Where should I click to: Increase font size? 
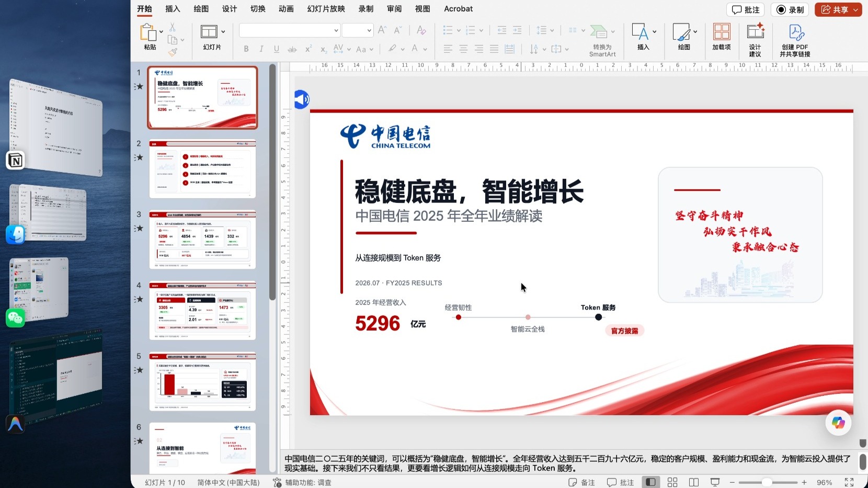(x=382, y=30)
